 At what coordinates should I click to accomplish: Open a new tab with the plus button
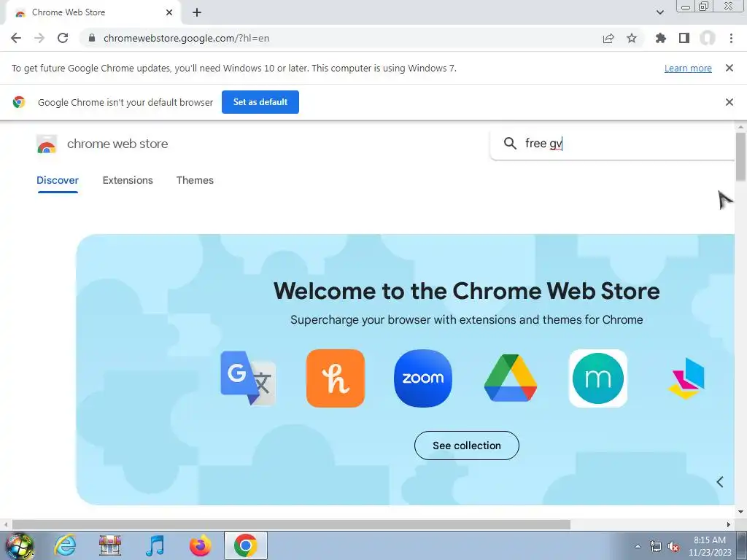point(197,12)
